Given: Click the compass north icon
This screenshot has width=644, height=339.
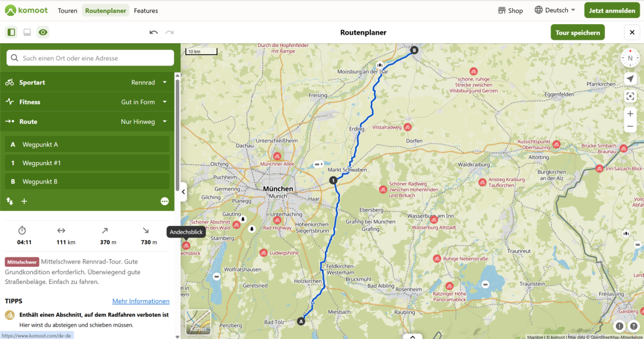Looking at the screenshot, I should [x=630, y=58].
